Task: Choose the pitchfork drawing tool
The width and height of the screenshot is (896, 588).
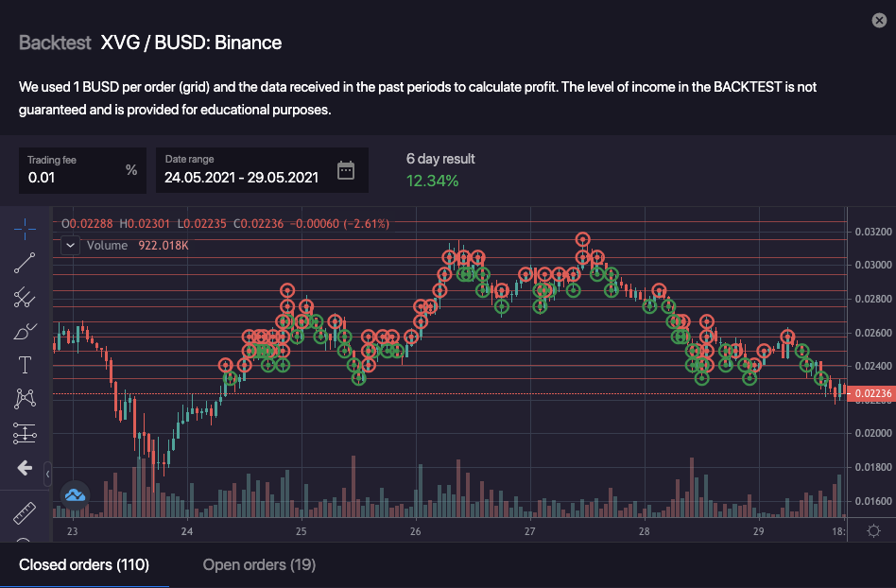Action: 25,298
